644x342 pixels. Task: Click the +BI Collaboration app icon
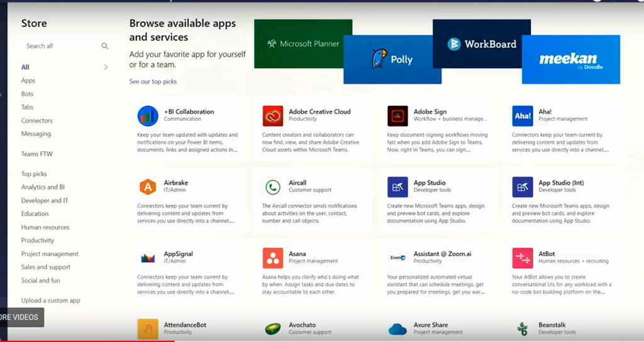click(148, 116)
